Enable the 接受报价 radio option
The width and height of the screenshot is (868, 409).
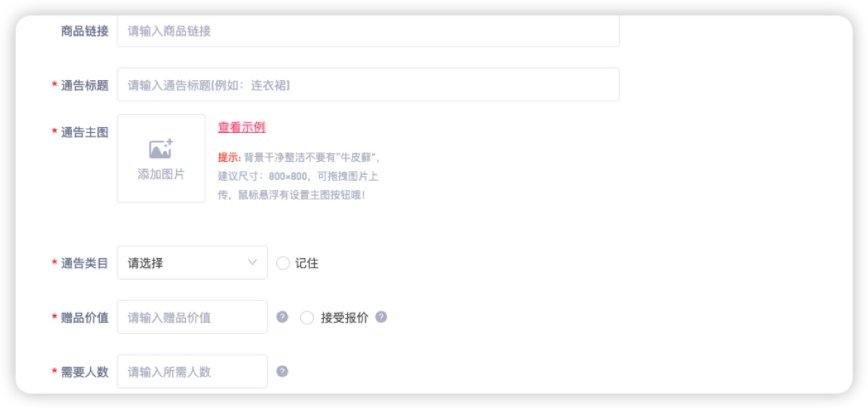pos(307,318)
